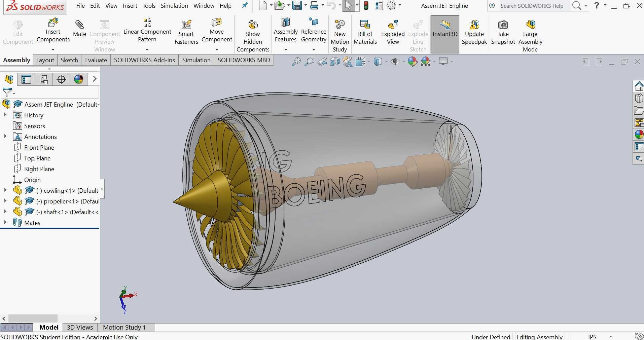Open PropertyManager tab in left panel

pos(26,79)
